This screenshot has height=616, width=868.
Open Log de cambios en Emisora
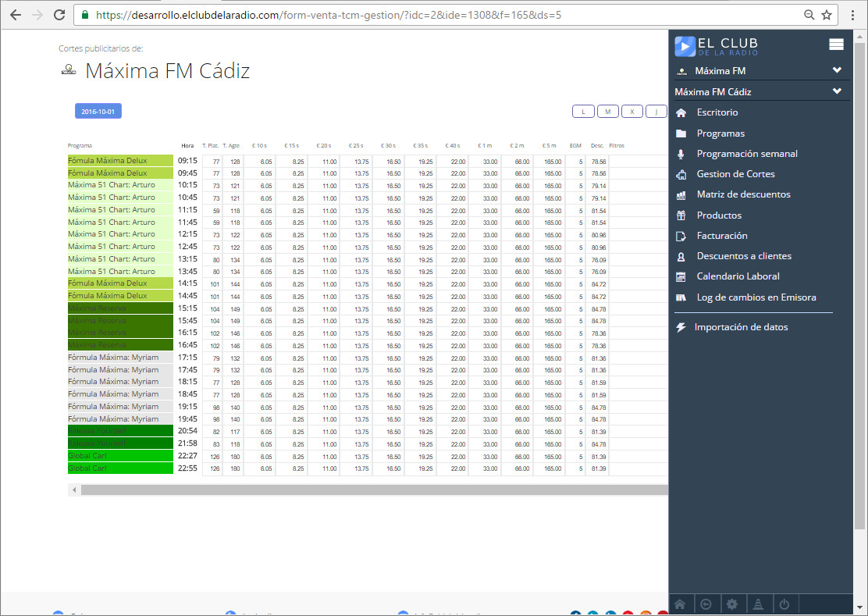coord(756,297)
